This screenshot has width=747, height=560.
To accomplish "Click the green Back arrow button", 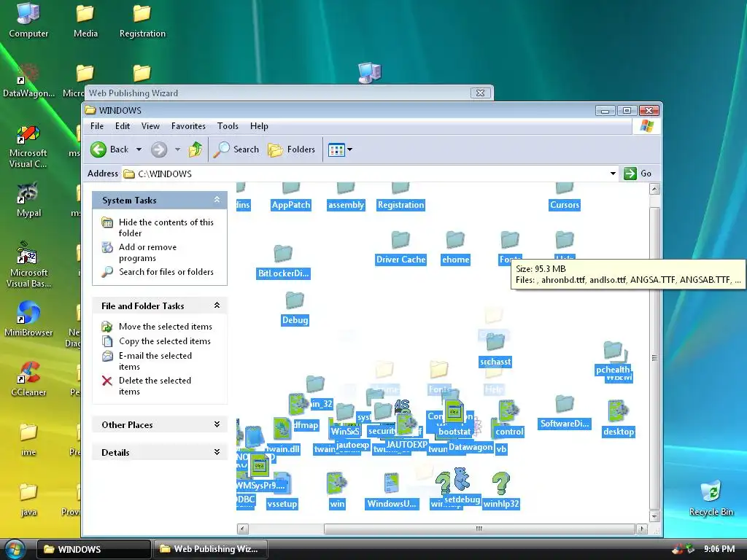I will 98,149.
